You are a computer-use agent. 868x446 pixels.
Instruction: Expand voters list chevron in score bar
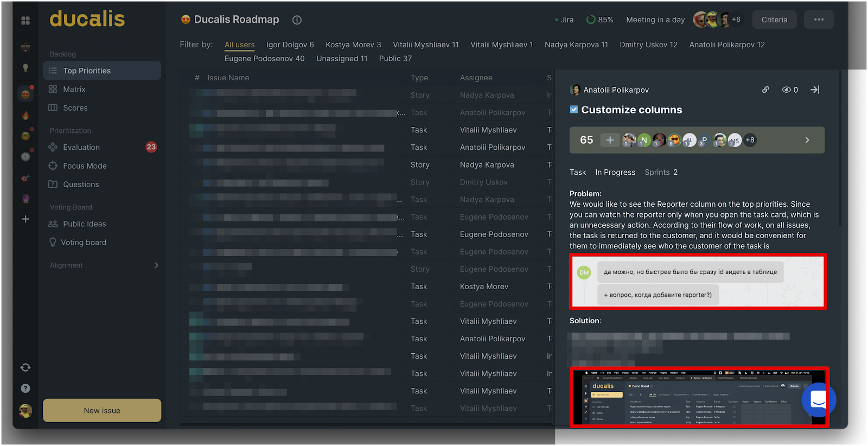[807, 140]
